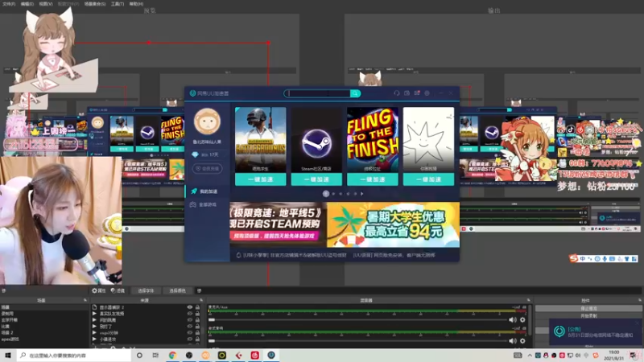Open first mixer channel gear settings

coord(522,319)
